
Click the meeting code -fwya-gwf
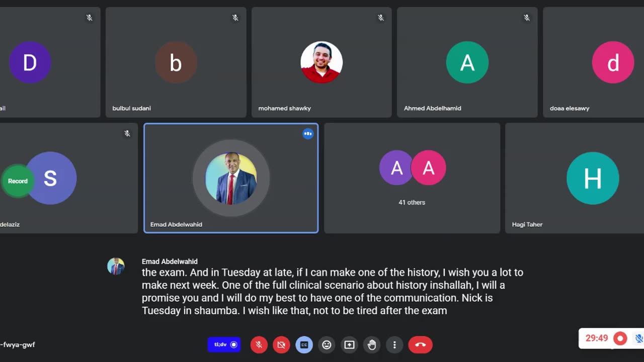coord(18,344)
